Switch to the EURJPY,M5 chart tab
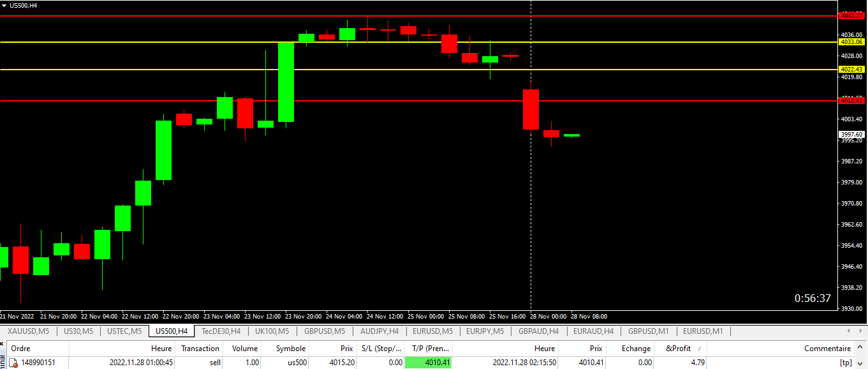This screenshot has width=868, height=369. 485,331
